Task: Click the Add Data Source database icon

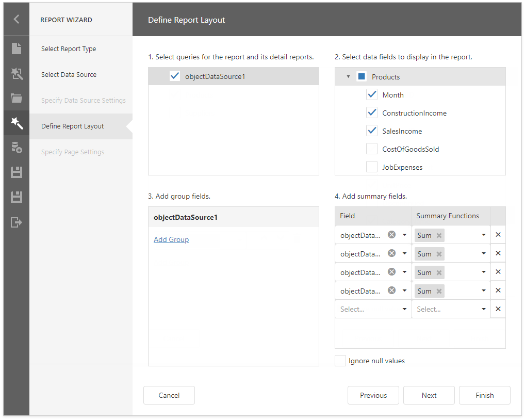Action: pyautogui.click(x=17, y=148)
